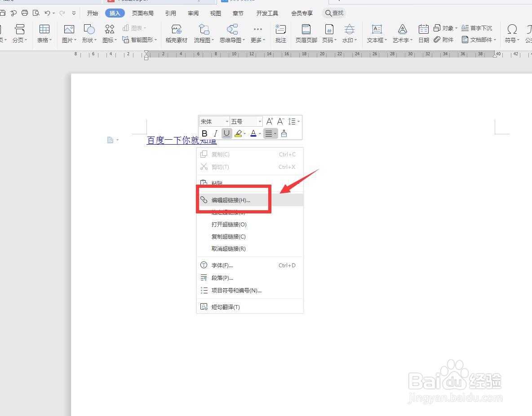Open 字体(F)... from the context menu

250,266
